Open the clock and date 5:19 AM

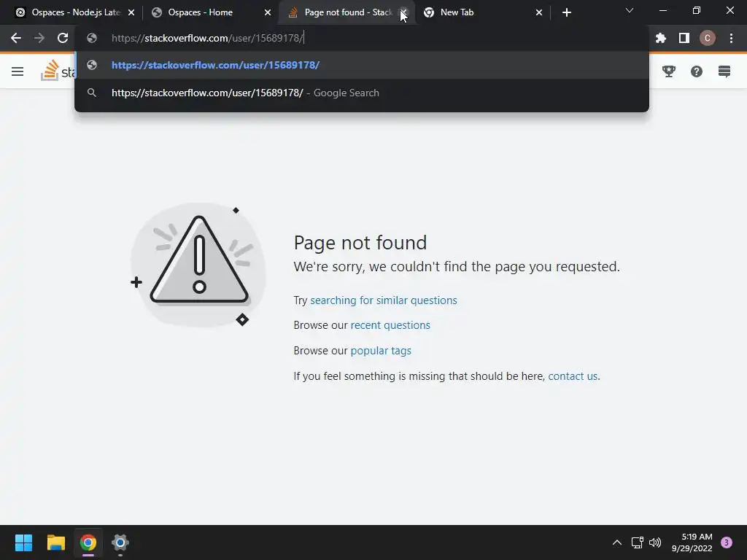click(692, 542)
